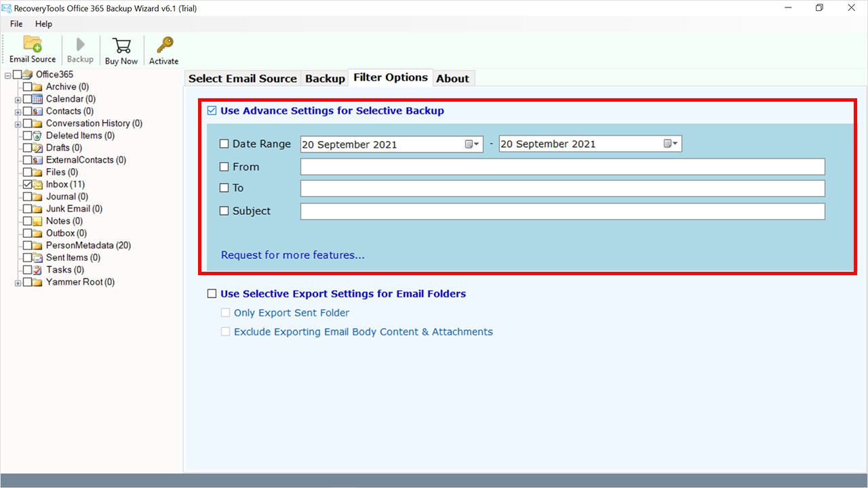
Task: Click into the Subject text field
Action: point(563,211)
